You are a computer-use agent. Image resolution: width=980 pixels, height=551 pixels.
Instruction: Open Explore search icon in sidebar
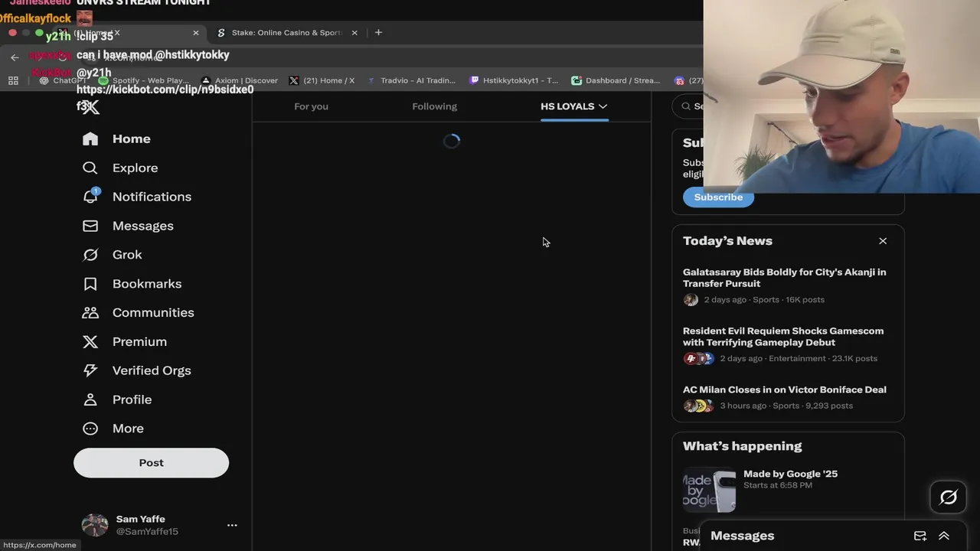pyautogui.click(x=90, y=168)
